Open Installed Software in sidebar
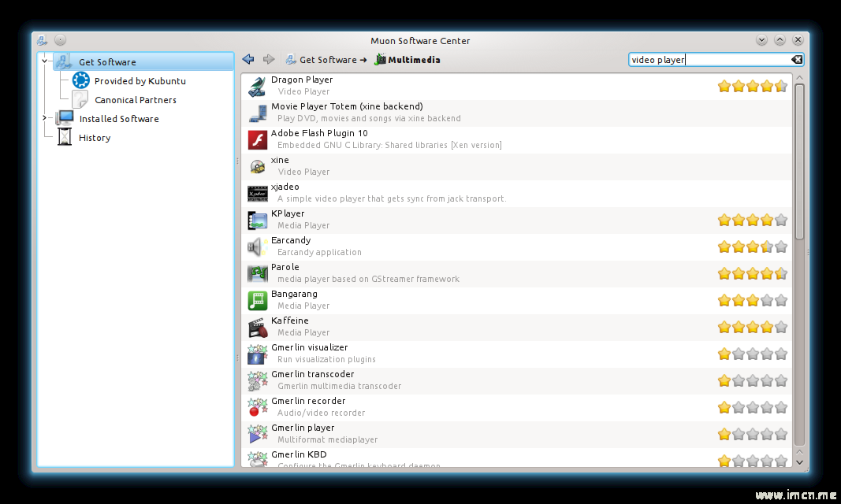The width and height of the screenshot is (841, 504). point(119,119)
